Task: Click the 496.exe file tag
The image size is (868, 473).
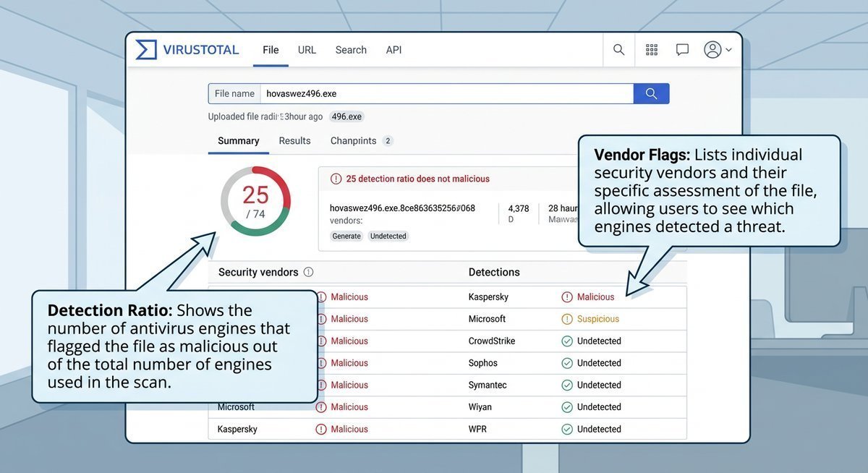Action: click(x=346, y=116)
